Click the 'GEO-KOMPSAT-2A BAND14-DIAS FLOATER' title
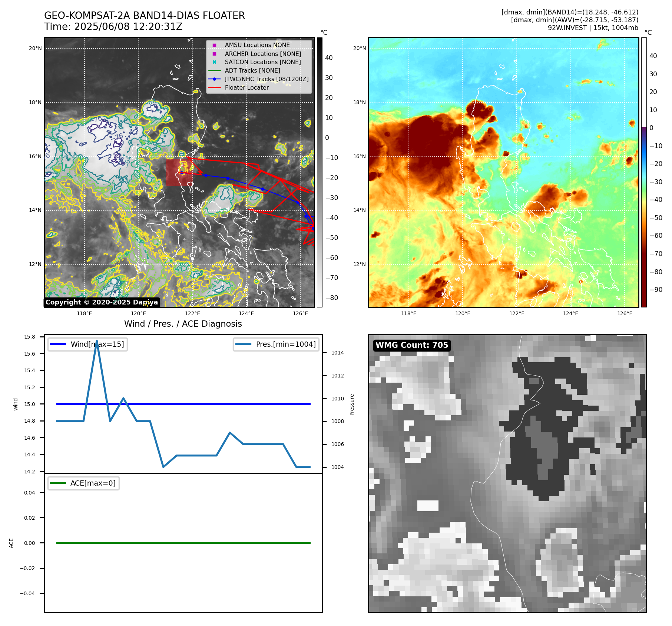 145,16
